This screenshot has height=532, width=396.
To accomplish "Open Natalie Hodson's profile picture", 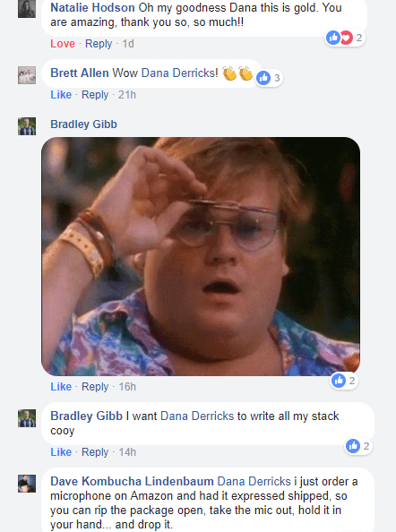I will click(27, 8).
